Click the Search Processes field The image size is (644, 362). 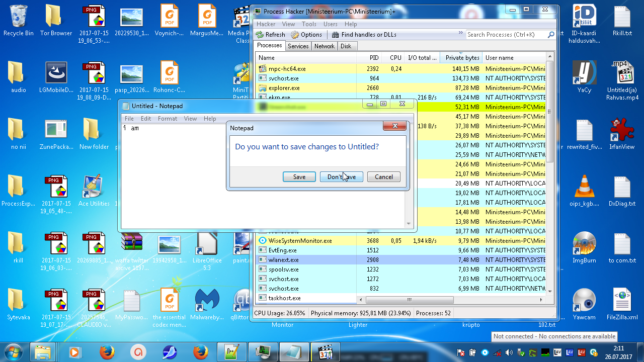[x=506, y=35]
